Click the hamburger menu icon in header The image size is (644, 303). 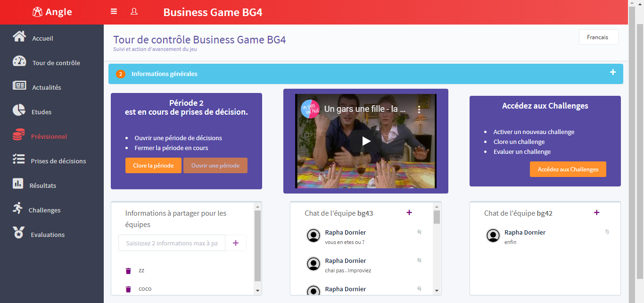tap(114, 11)
